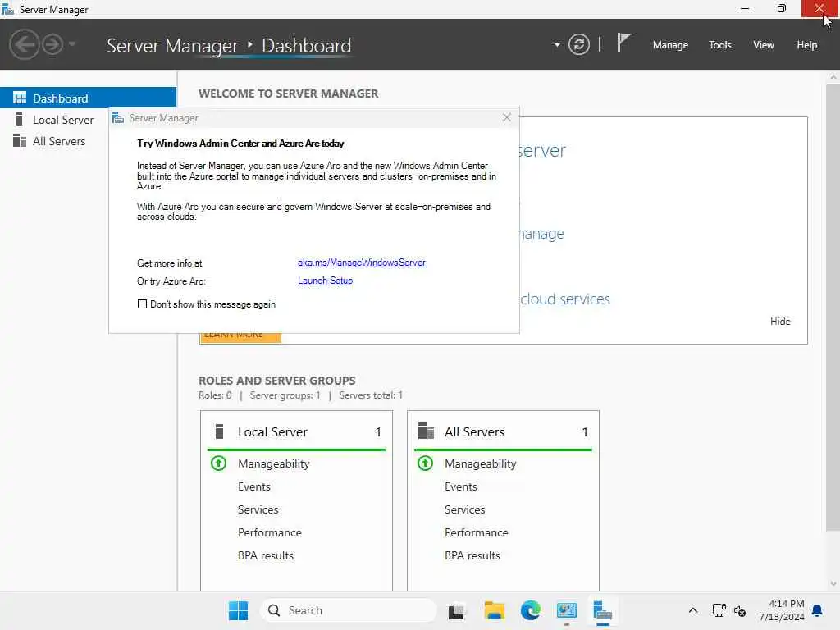840x630 pixels.
Task: Open Manageability under All Servers tile
Action: click(x=481, y=464)
